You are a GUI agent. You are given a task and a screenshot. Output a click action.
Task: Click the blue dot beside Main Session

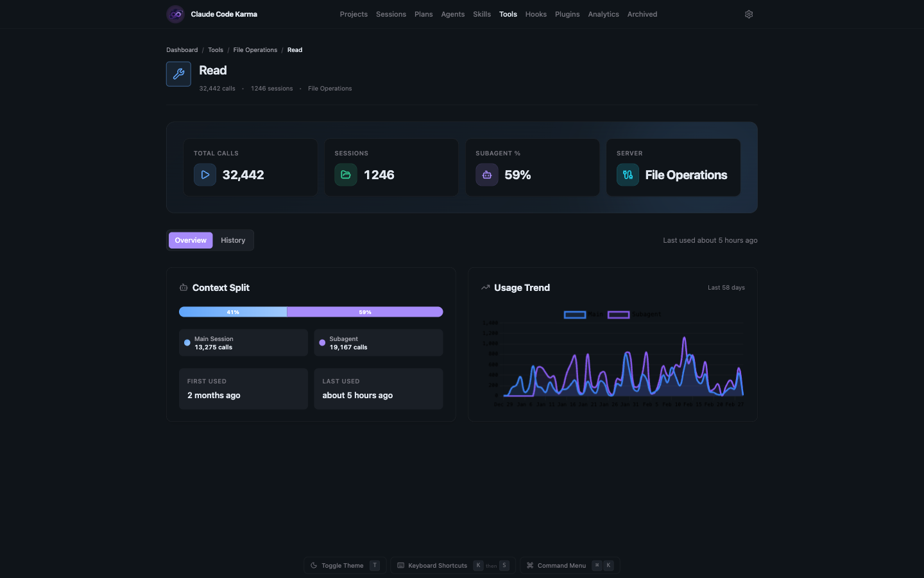coord(187,343)
